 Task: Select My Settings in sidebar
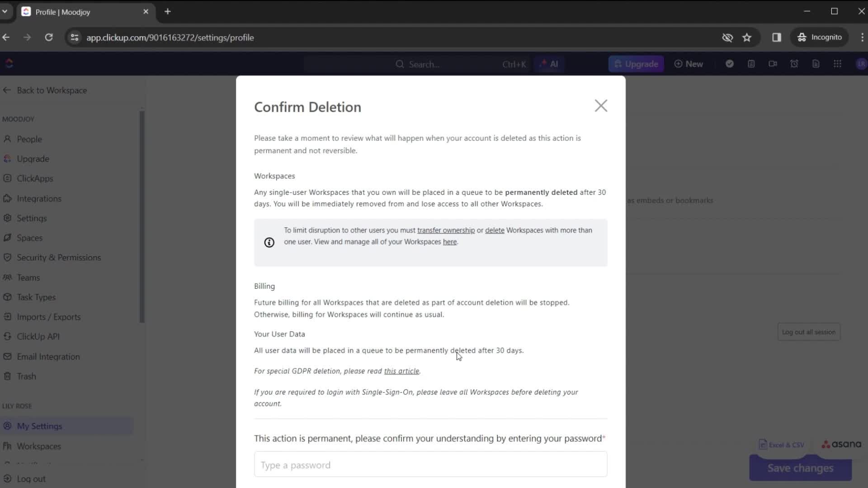(x=67, y=426)
